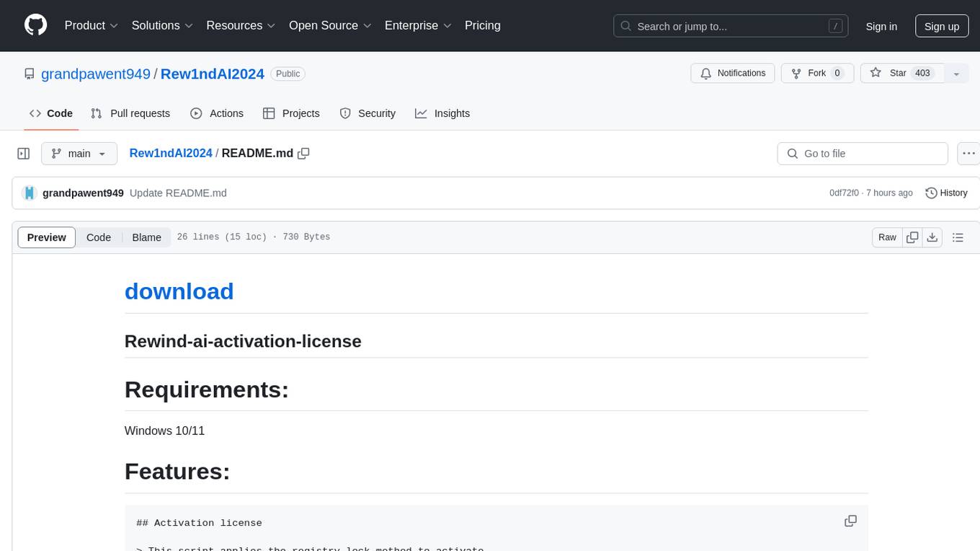Image resolution: width=980 pixels, height=551 pixels.
Task: Click the 7 hours ago timestamp
Action: click(889, 193)
